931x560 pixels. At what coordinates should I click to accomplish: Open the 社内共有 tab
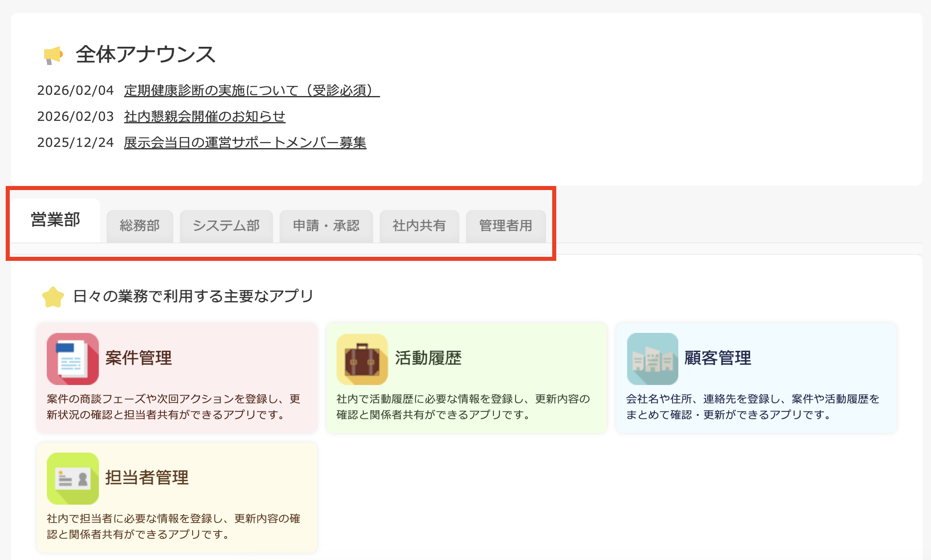pos(419,226)
